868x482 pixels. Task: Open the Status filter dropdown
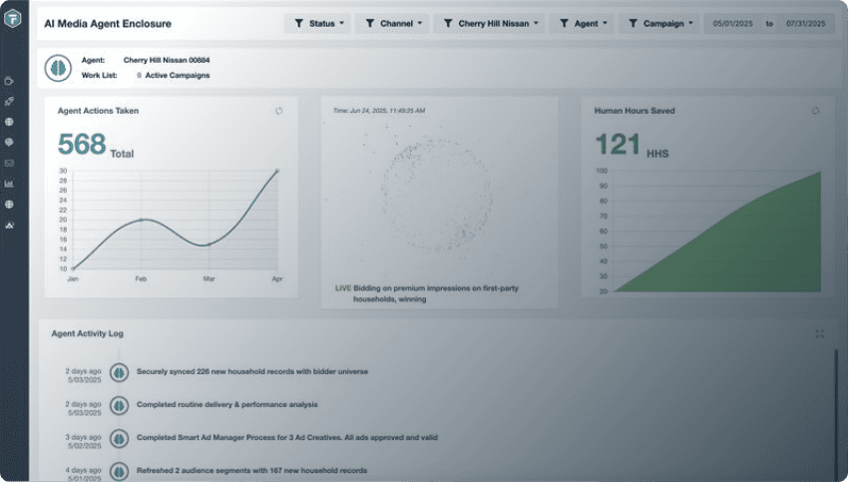[x=317, y=23]
